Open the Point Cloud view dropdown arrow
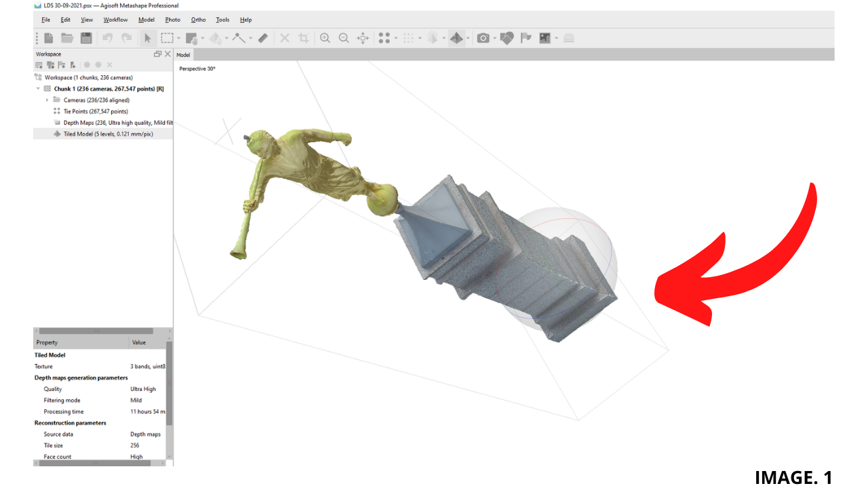The width and height of the screenshot is (868, 488). [395, 39]
